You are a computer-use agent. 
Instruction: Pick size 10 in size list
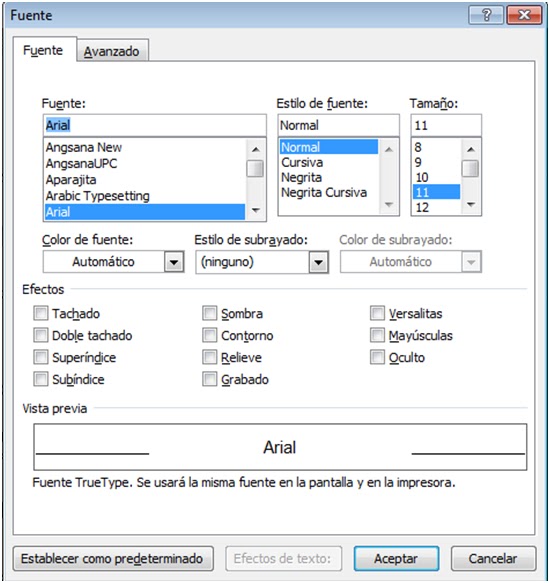tap(436, 177)
